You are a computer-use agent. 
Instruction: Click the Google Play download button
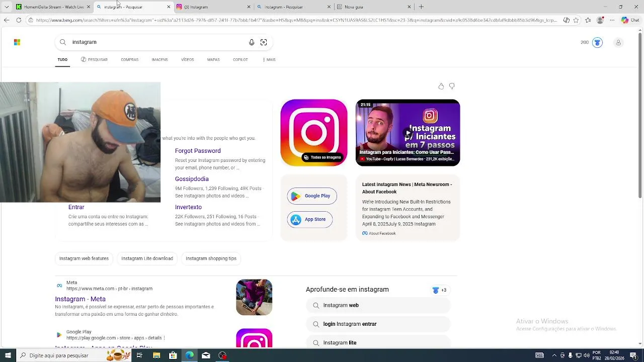[312, 196]
